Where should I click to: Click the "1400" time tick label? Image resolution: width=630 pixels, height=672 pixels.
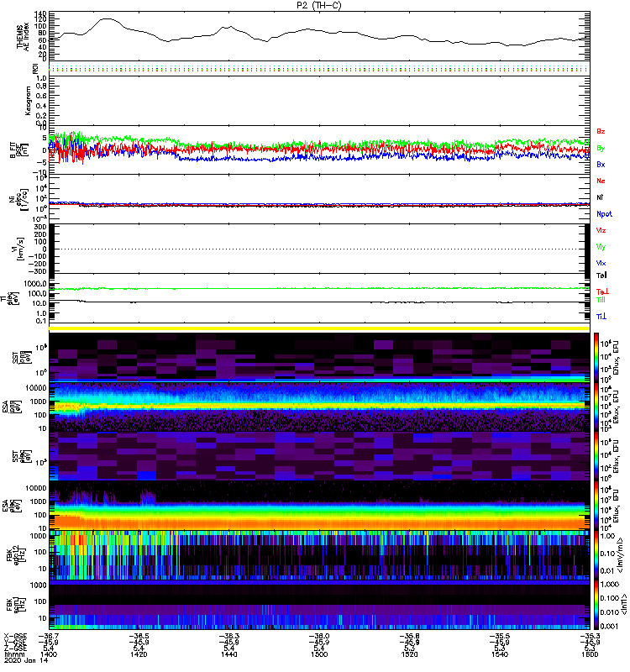point(48,654)
